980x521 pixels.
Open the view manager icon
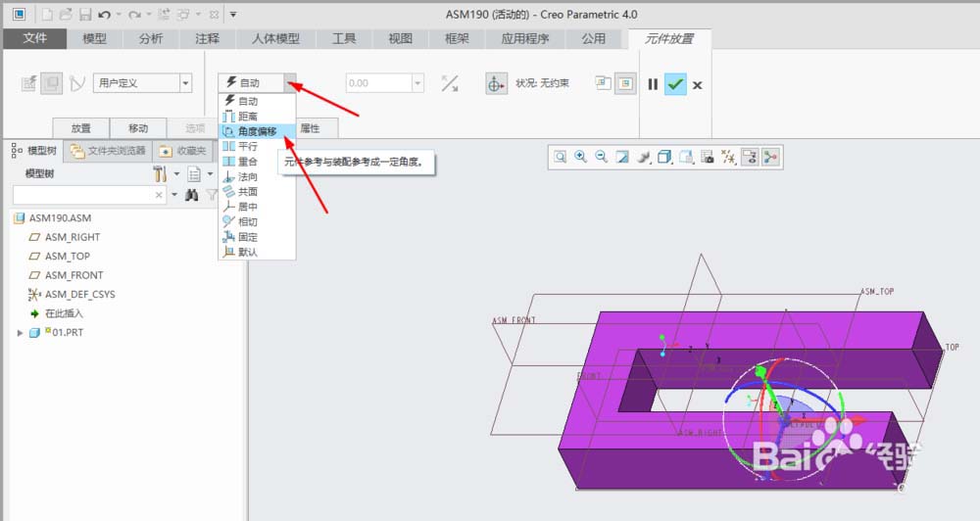708,157
